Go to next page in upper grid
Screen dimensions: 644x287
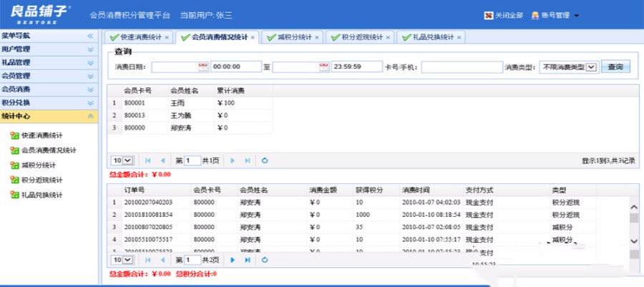click(x=233, y=160)
